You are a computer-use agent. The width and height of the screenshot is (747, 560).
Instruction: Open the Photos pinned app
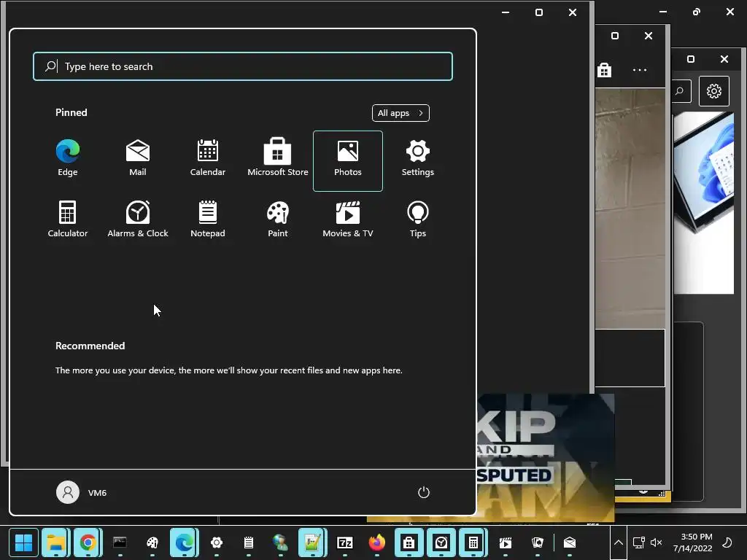click(348, 161)
